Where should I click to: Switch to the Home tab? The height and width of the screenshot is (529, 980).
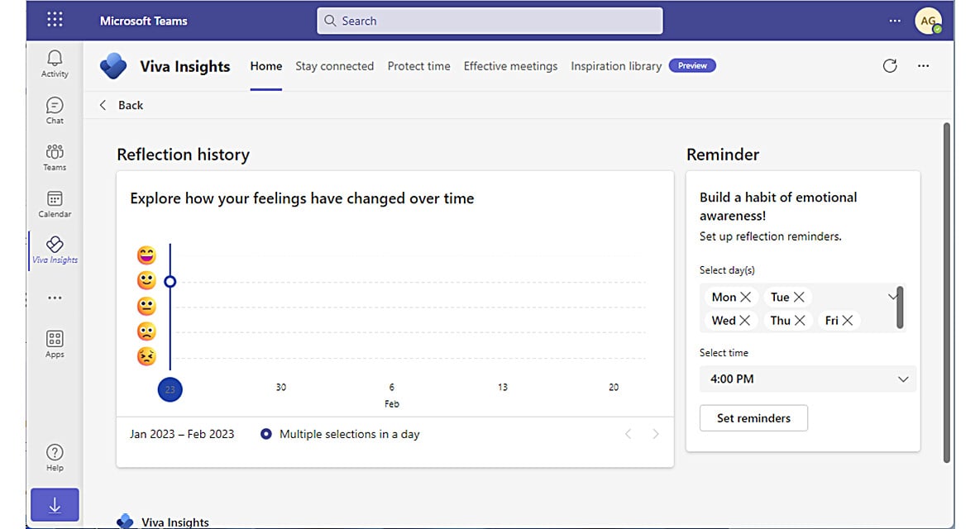click(266, 66)
